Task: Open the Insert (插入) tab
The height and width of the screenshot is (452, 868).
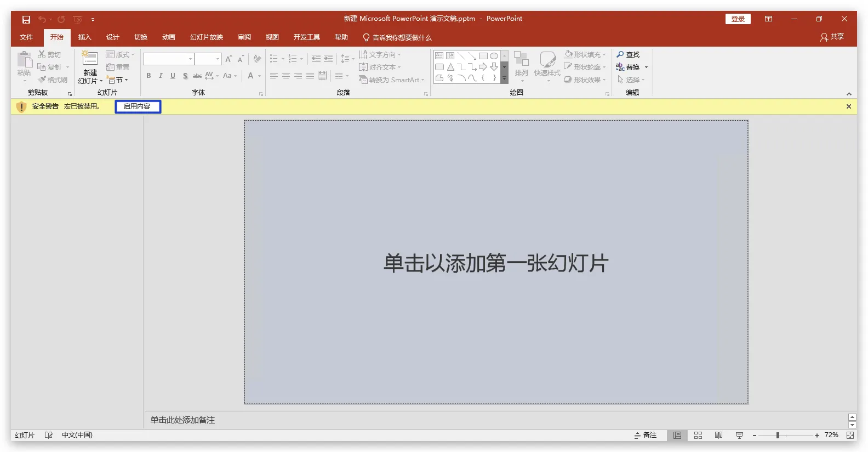Action: tap(84, 37)
